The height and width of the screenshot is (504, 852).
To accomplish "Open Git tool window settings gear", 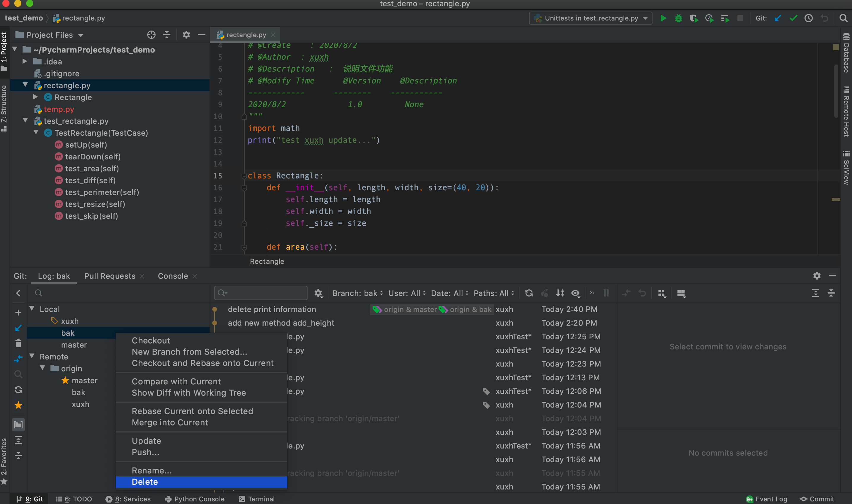I will (817, 275).
